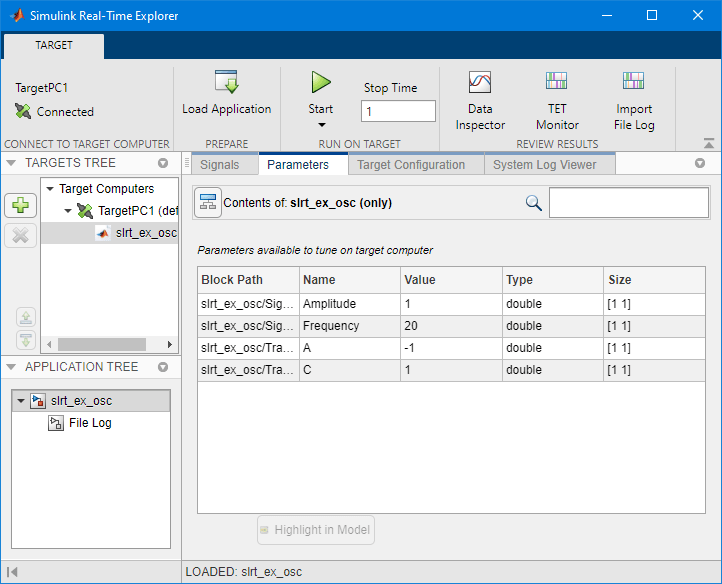This screenshot has height=584, width=722.
Task: Select the C parameter name cell
Action: pos(350,370)
